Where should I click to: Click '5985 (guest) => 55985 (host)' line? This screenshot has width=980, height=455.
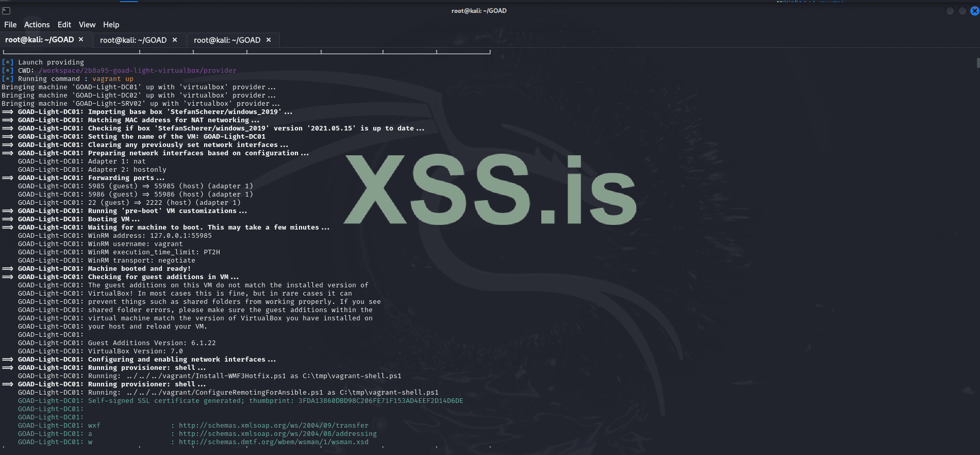tap(136, 186)
